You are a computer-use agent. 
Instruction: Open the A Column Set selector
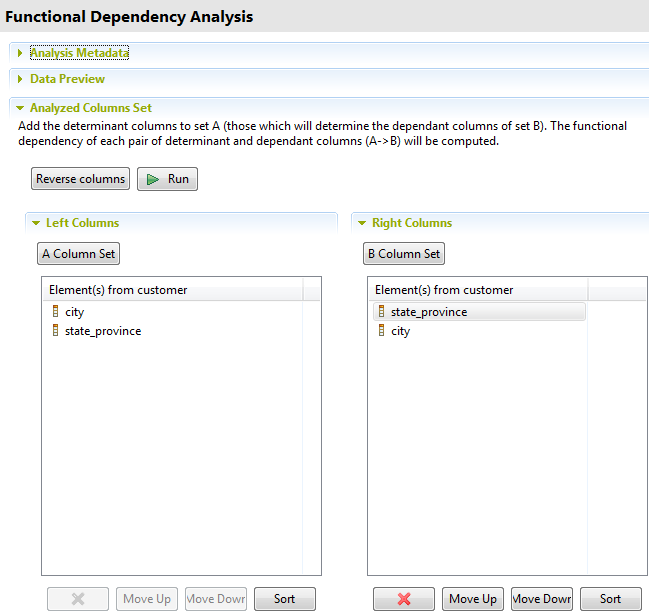click(79, 254)
